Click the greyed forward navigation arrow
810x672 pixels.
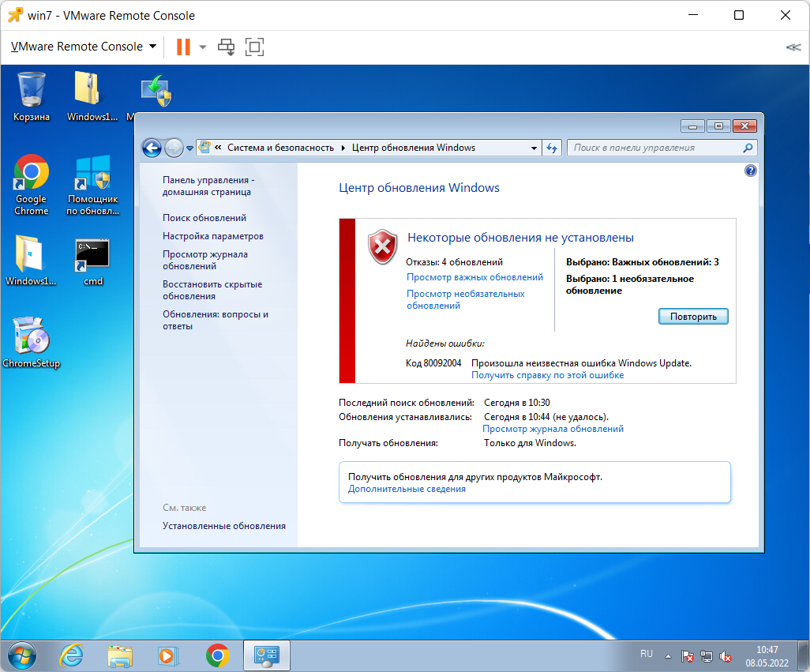click(174, 148)
